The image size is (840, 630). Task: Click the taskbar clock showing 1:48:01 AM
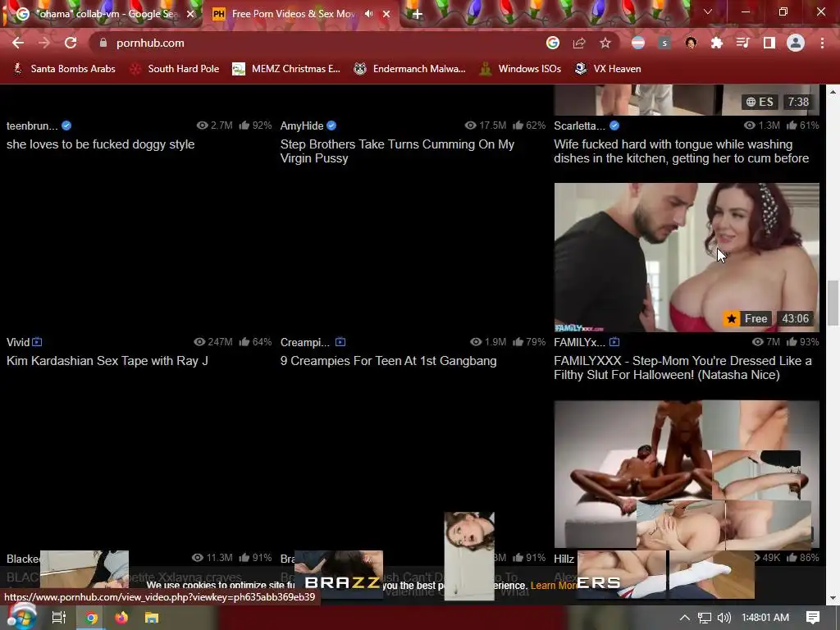click(x=765, y=618)
